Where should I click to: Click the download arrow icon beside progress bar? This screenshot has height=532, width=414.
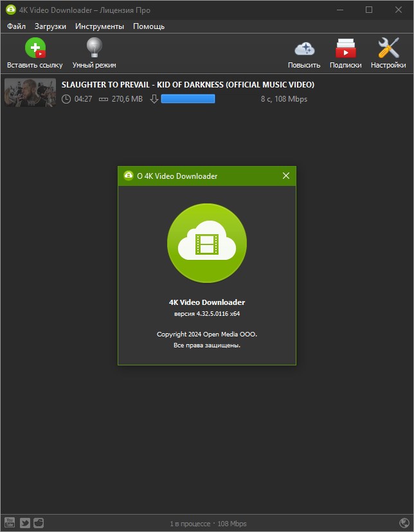[154, 99]
